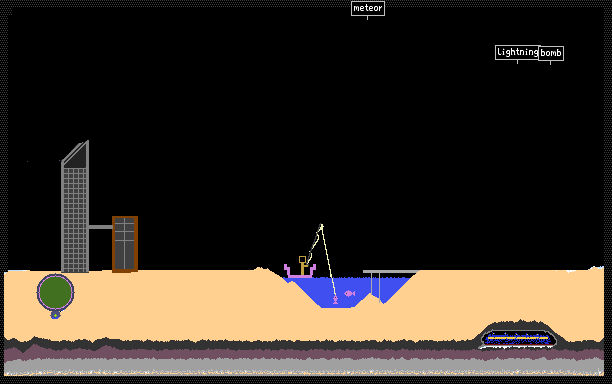Click the pink bait on the fishing line
Viewport: 612px width, 384px height.
click(335, 300)
